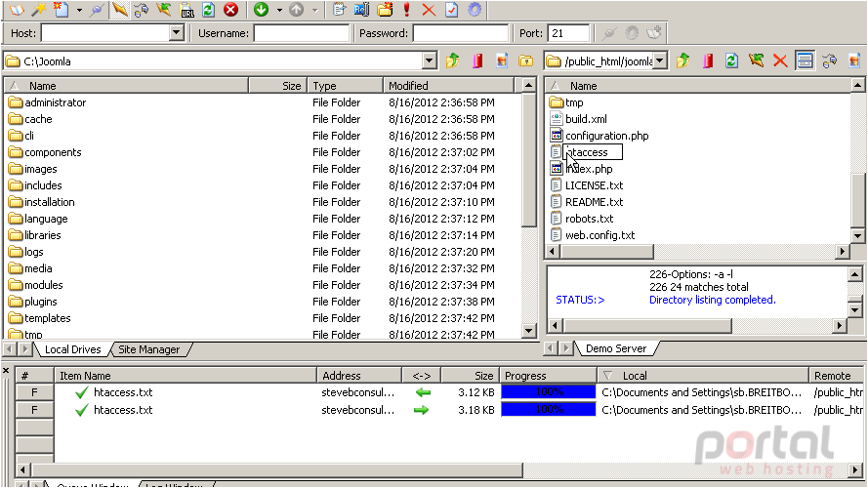Screen dimensions: 868x488
Task: Sort local files by Modified column
Action: tap(448, 86)
